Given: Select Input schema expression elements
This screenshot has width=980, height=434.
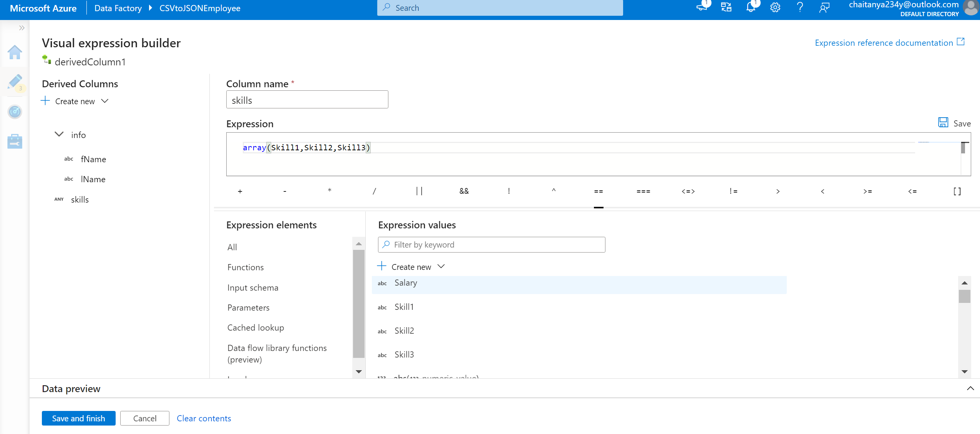Looking at the screenshot, I should point(253,288).
